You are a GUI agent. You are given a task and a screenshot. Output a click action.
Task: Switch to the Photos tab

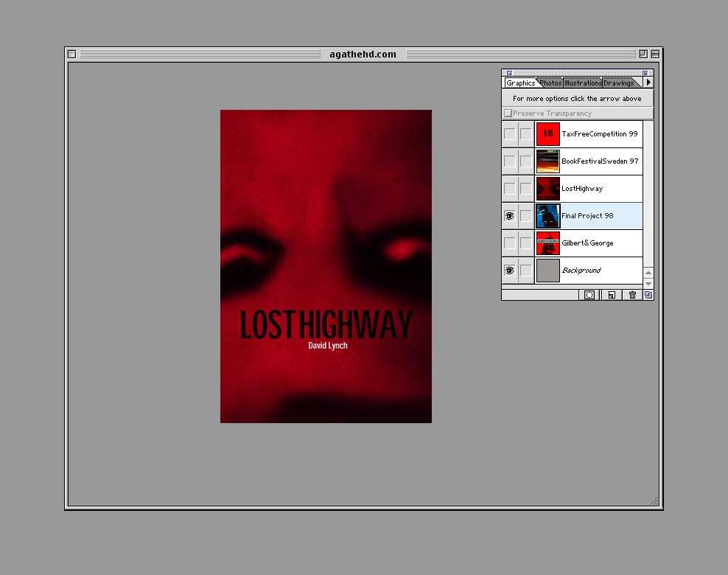tap(550, 83)
